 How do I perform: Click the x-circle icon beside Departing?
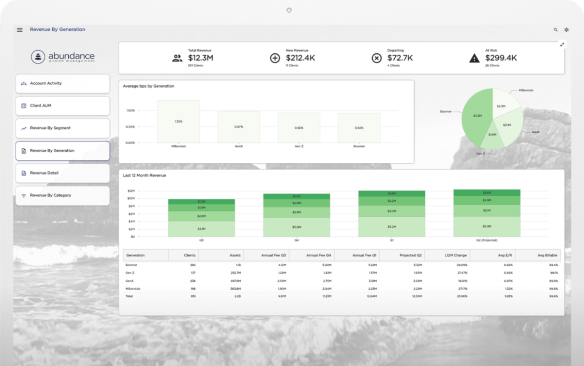(377, 58)
